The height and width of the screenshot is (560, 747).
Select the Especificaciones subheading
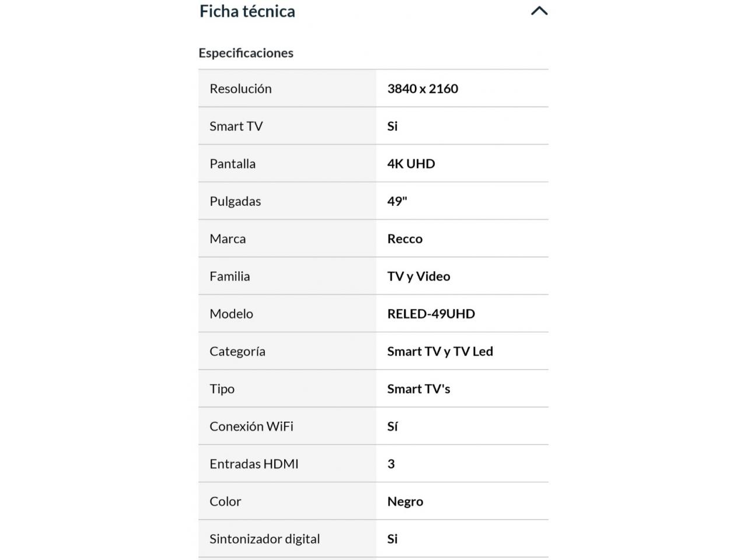coord(246,53)
